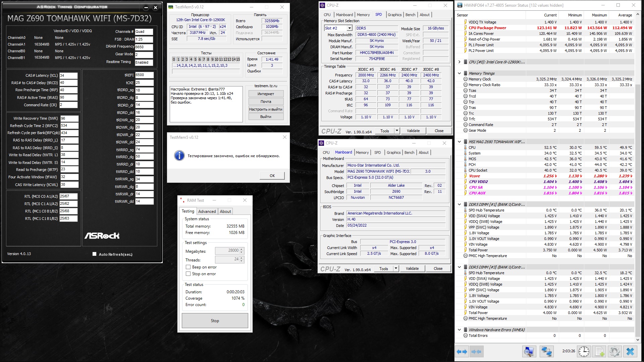Reset elapsed time with clock icon

tap(584, 352)
